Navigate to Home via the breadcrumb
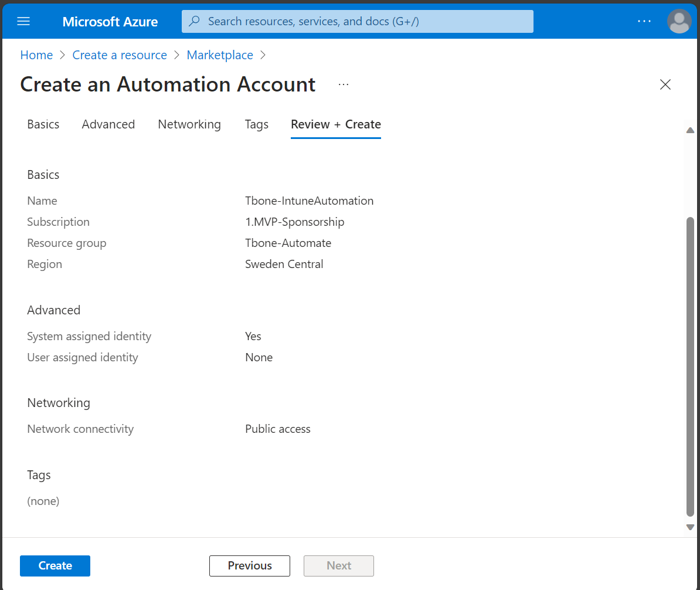 (36, 55)
